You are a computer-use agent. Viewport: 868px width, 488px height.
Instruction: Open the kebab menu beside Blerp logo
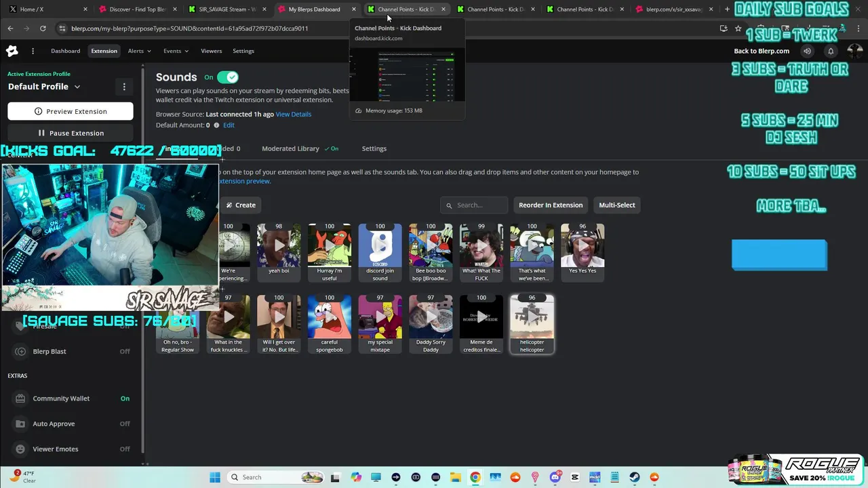click(x=33, y=51)
